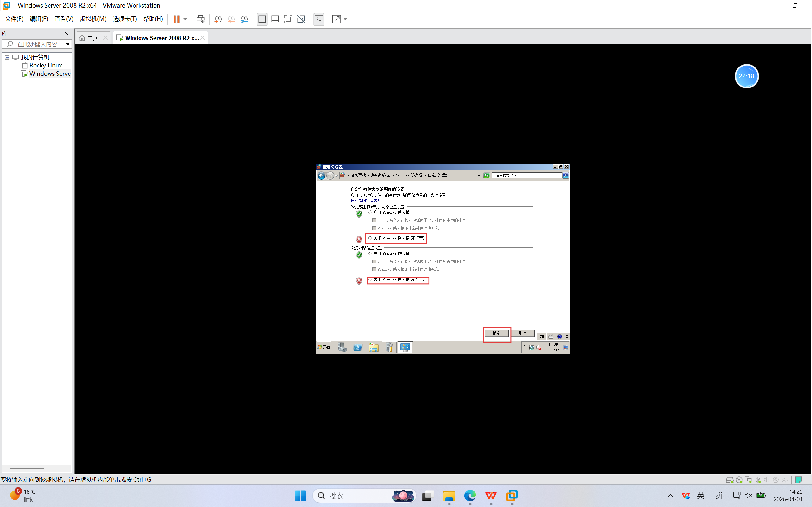Select enable Windows Firewall for public network

click(370, 253)
